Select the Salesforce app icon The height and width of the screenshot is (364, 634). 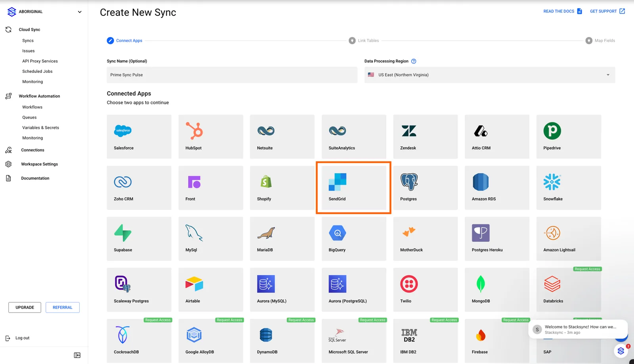(x=123, y=131)
